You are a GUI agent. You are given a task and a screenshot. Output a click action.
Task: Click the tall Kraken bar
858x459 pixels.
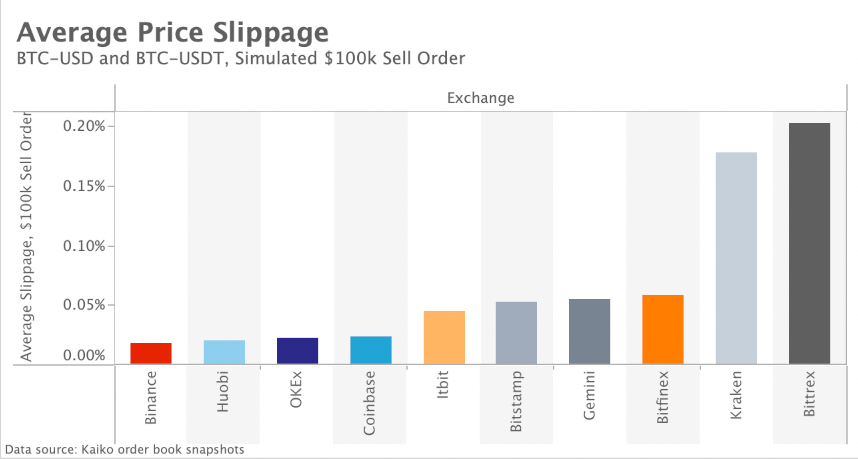[x=736, y=258]
